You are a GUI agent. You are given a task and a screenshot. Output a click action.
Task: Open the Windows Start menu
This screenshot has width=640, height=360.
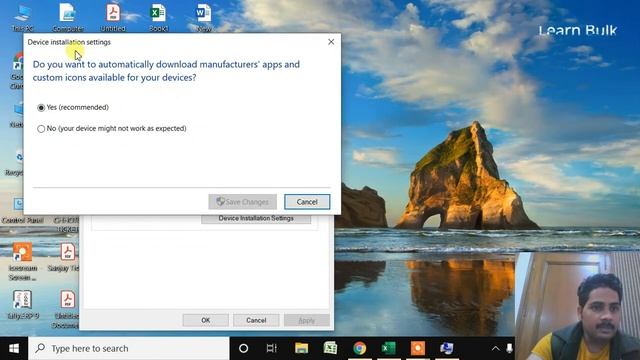(14, 348)
